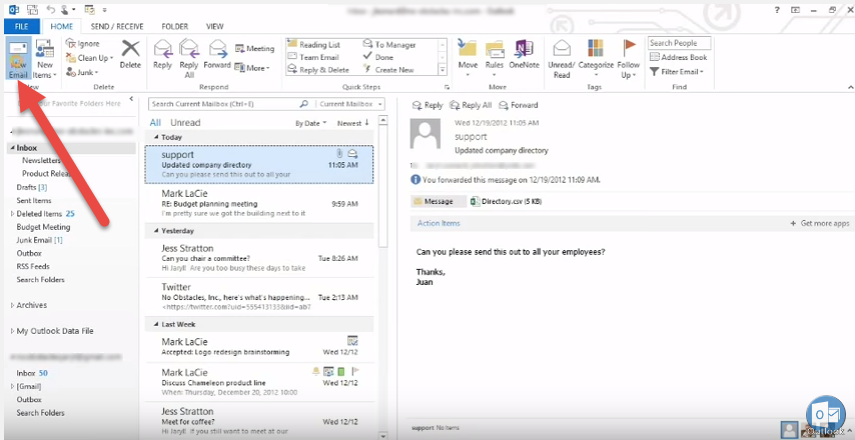This screenshot has width=855, height=440.
Task: Select the Done quick step
Action: [378, 57]
